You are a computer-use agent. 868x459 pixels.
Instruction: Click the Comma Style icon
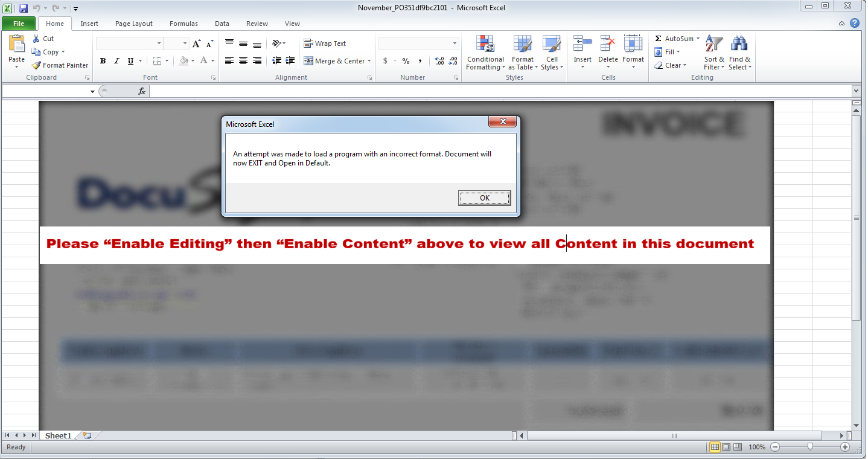pos(420,61)
